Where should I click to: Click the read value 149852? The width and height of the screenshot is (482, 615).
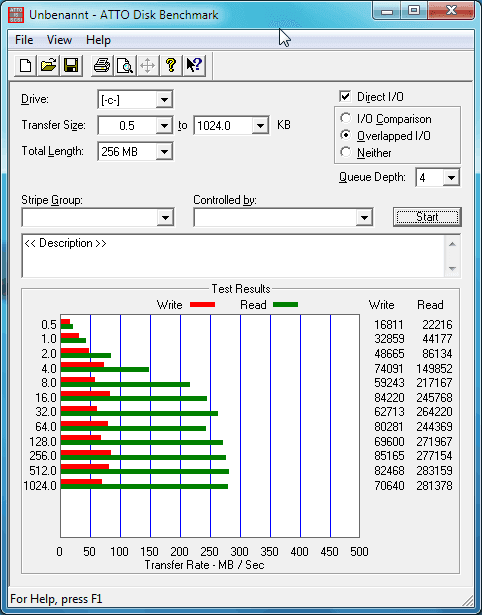pyautogui.click(x=435, y=369)
